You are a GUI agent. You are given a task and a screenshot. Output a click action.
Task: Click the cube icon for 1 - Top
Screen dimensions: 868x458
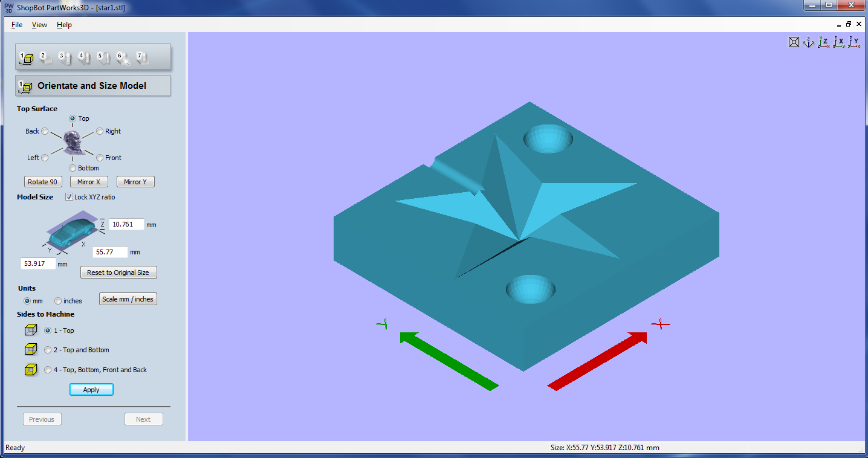click(x=31, y=331)
